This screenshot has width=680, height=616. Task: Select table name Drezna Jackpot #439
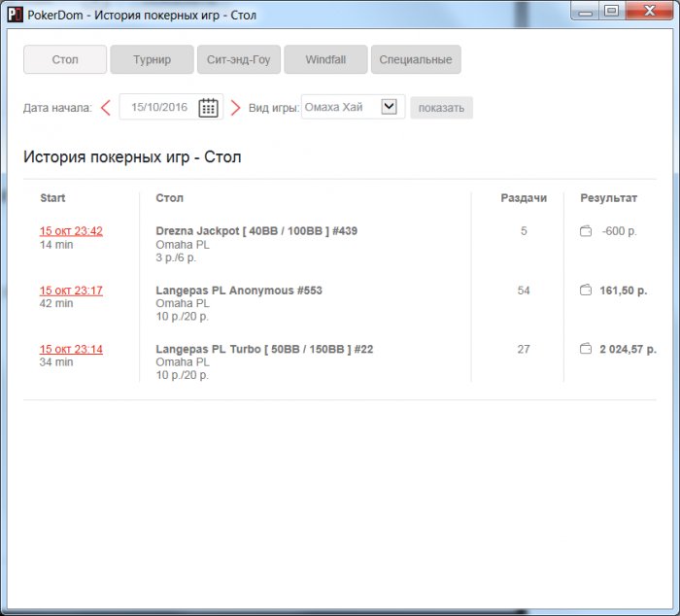[256, 231]
